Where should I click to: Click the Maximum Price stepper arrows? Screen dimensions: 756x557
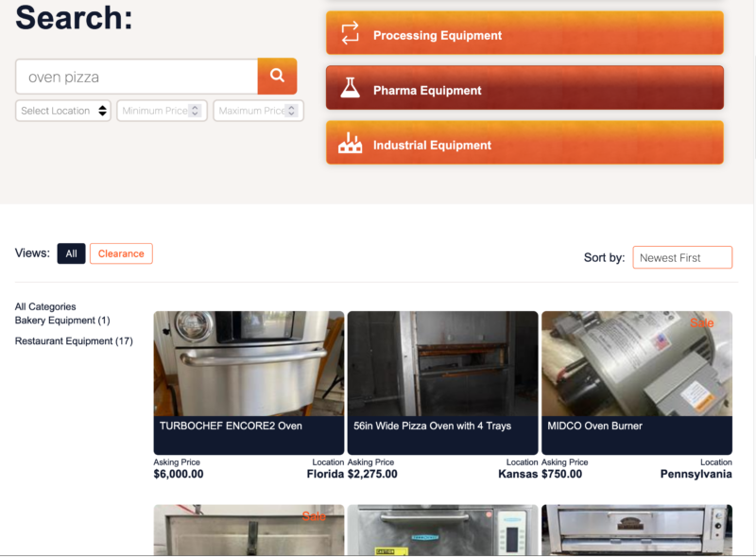(x=291, y=111)
